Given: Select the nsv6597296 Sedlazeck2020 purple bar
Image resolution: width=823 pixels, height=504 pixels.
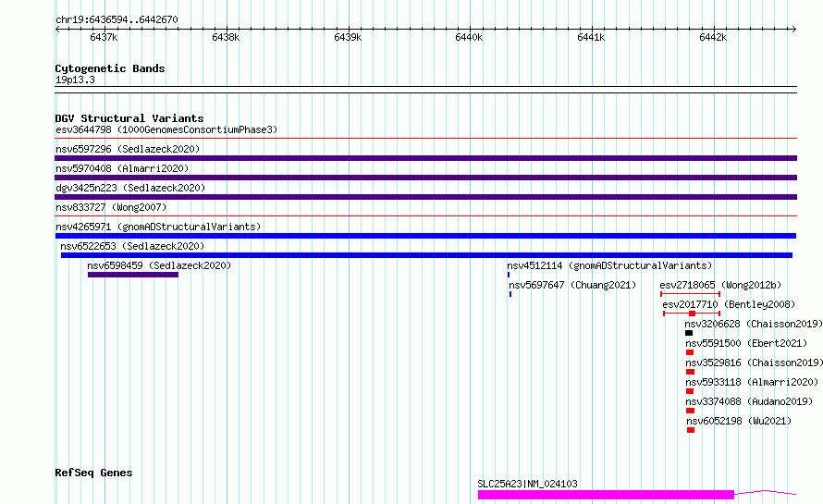Looking at the screenshot, I should tap(425, 158).
